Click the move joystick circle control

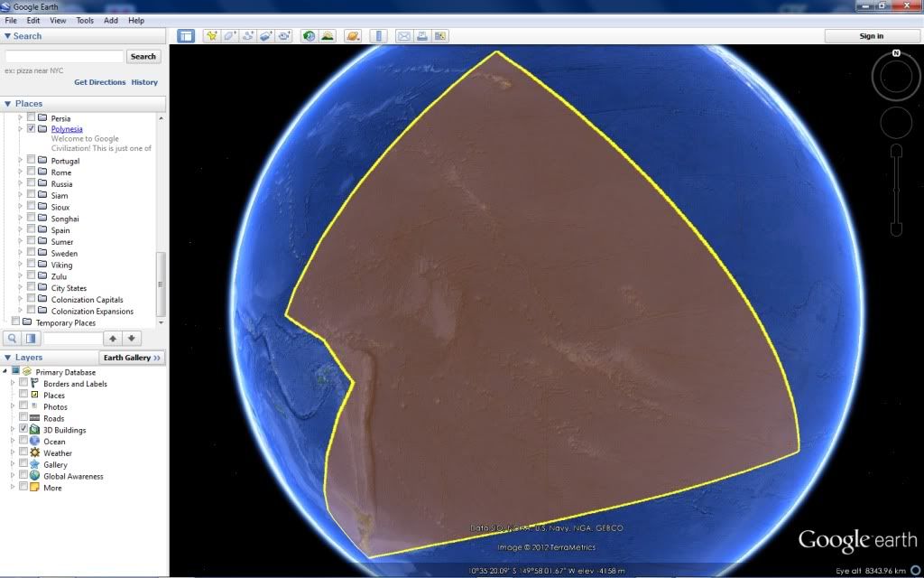pos(896,123)
